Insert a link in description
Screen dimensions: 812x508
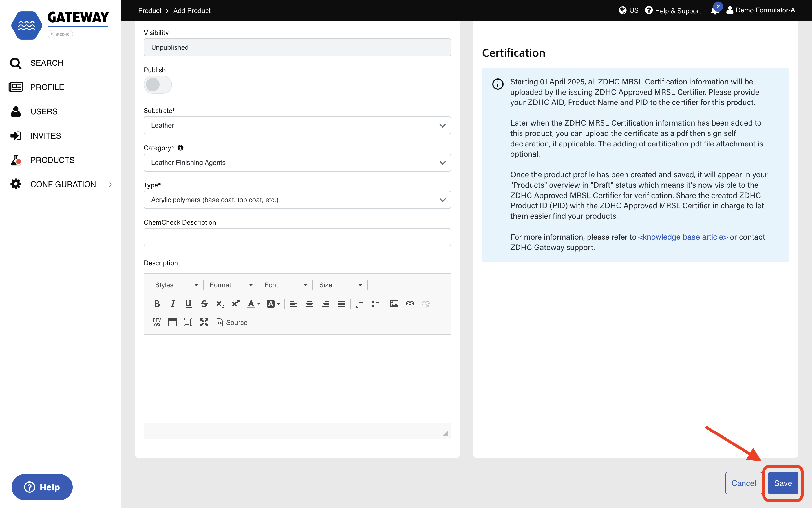(410, 304)
